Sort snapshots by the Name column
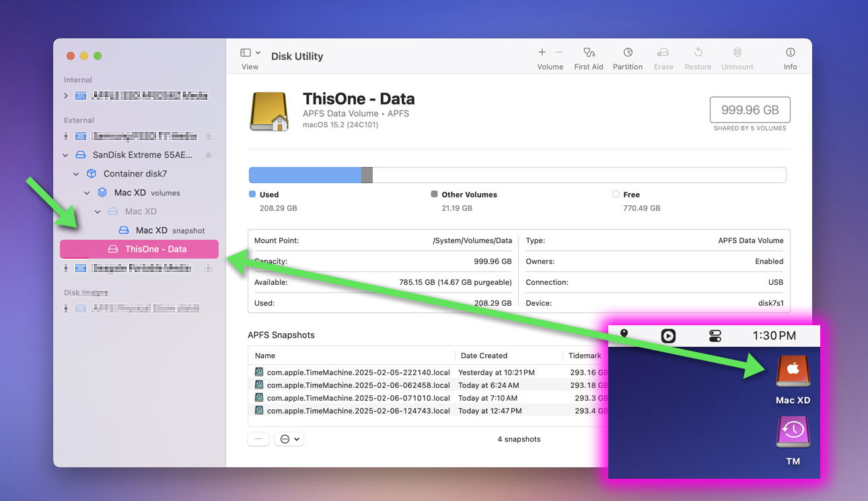Viewport: 868px width, 501px height. click(x=352, y=356)
